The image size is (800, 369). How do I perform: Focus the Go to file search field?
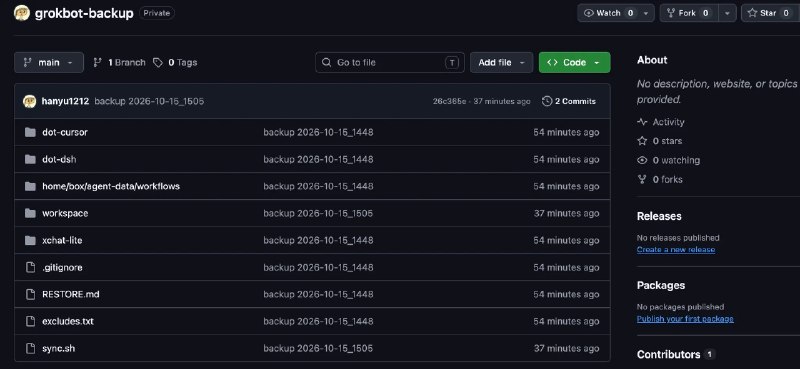pos(390,62)
